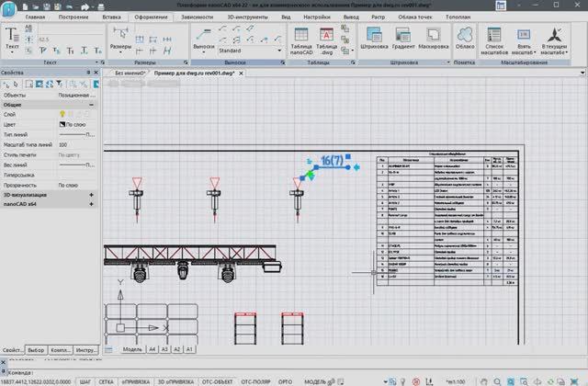
Task: Open the Построение ribbon tab
Action: pos(73,17)
